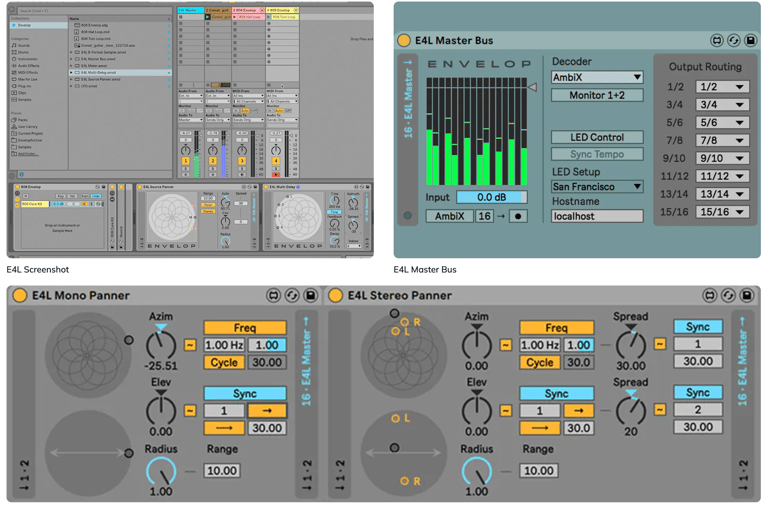Click the blue info icon below the Ableton browser
Viewport: 768px width, 507px height.
[21, 174]
